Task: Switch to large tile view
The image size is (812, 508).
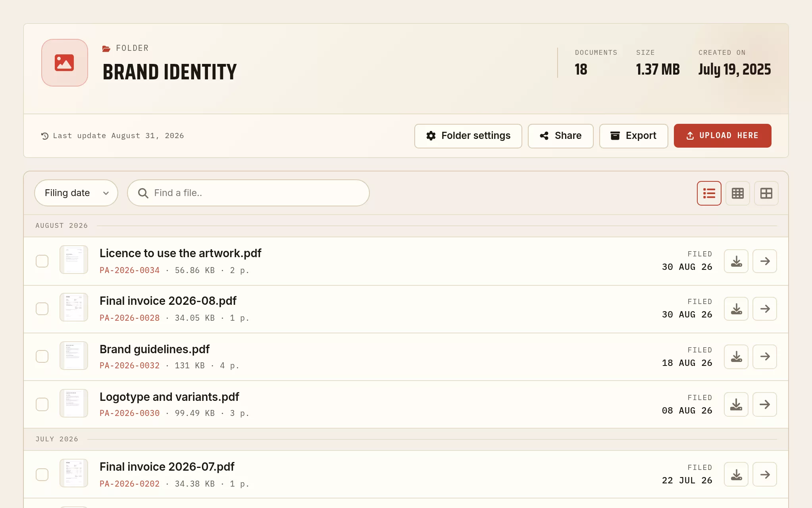Action: pyautogui.click(x=766, y=193)
